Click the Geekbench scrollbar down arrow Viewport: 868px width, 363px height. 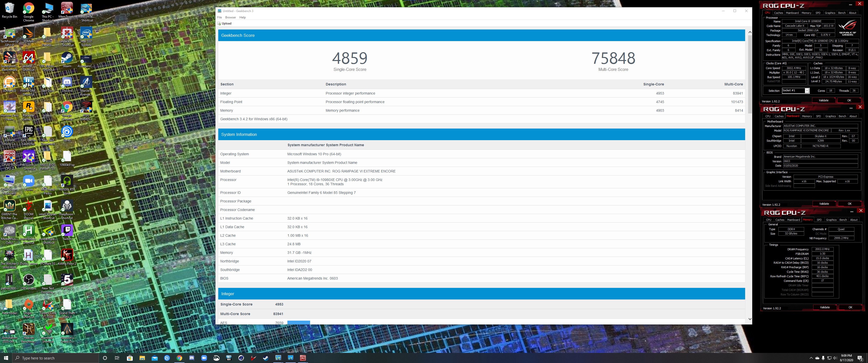point(750,319)
